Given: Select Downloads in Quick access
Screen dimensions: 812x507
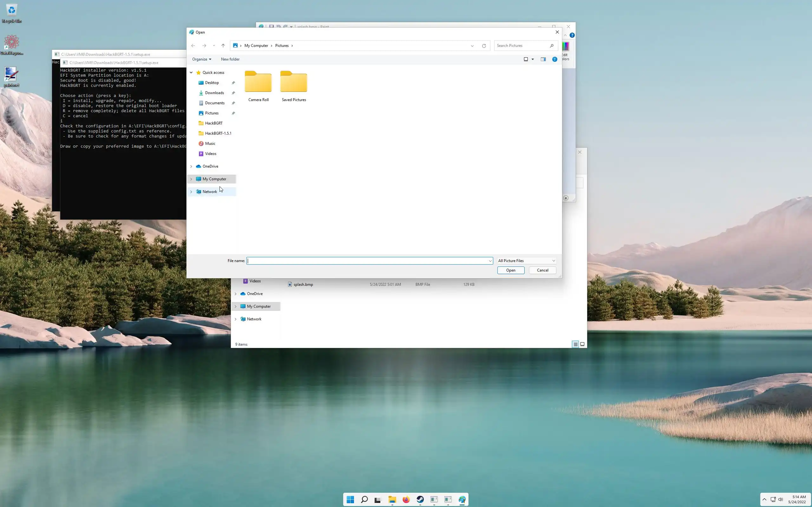Looking at the screenshot, I should 214,93.
